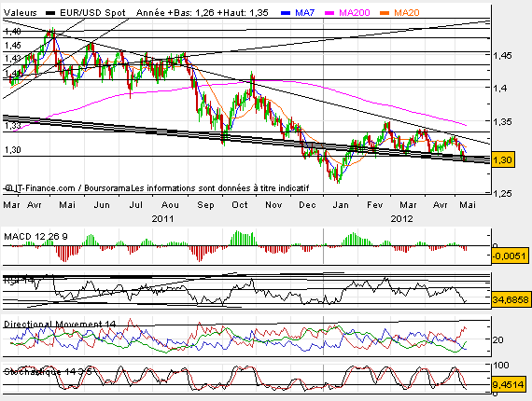Image resolution: width=532 pixels, height=401 pixels.
Task: Click the black EUR/USD legend swatch
Action: point(50,13)
